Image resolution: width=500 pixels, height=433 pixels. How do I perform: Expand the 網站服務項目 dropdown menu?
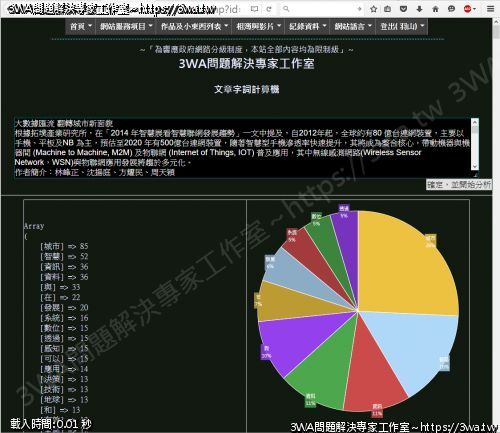(x=126, y=26)
